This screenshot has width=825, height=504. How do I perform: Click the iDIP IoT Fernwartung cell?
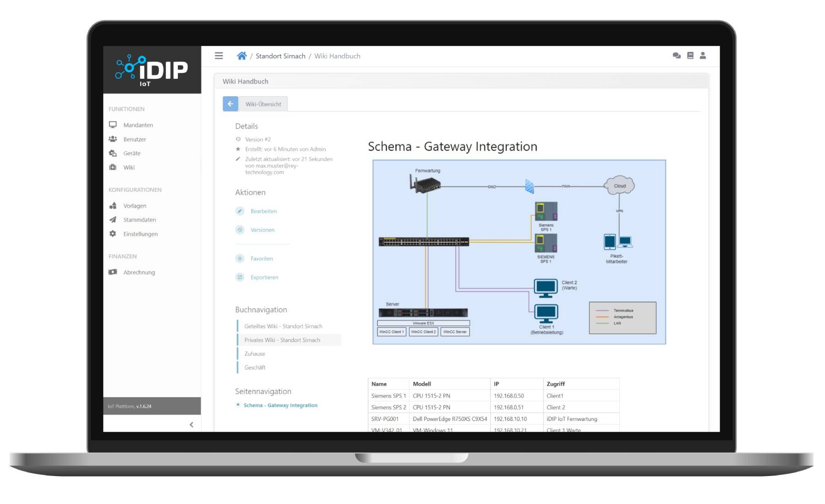point(581,419)
